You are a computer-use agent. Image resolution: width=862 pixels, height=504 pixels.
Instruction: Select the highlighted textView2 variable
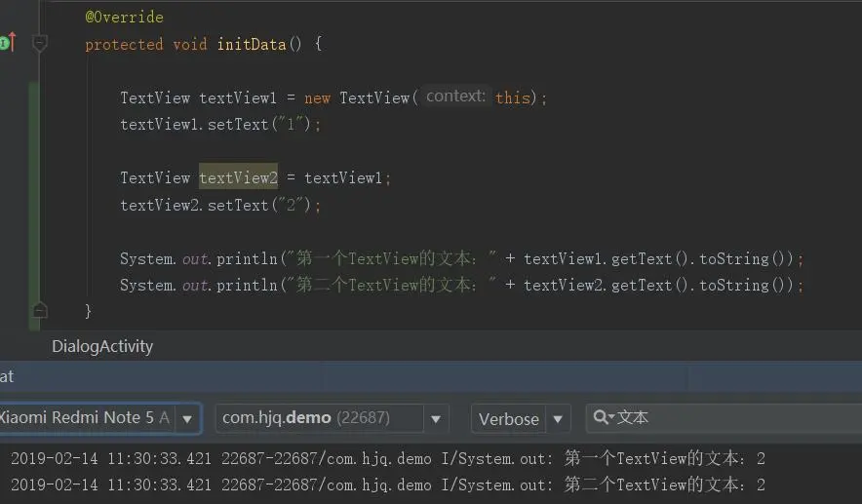pos(238,177)
